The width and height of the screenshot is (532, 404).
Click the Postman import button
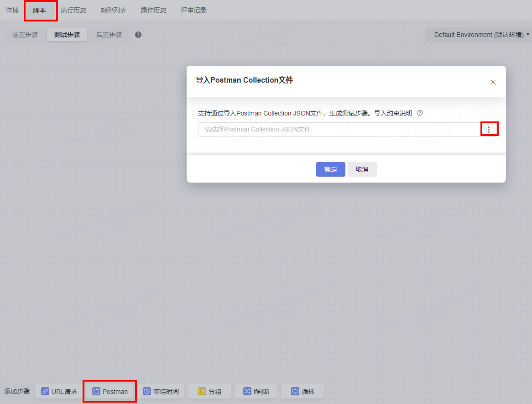(110, 391)
